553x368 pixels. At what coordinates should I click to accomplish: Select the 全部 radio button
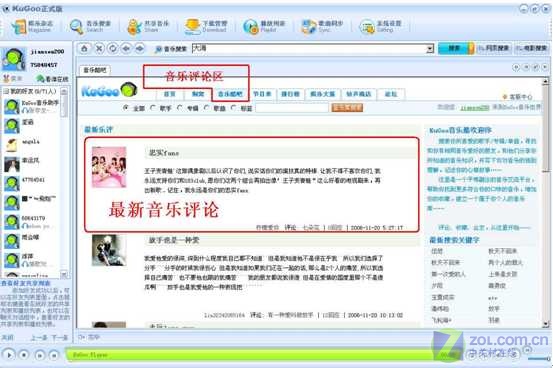point(126,108)
